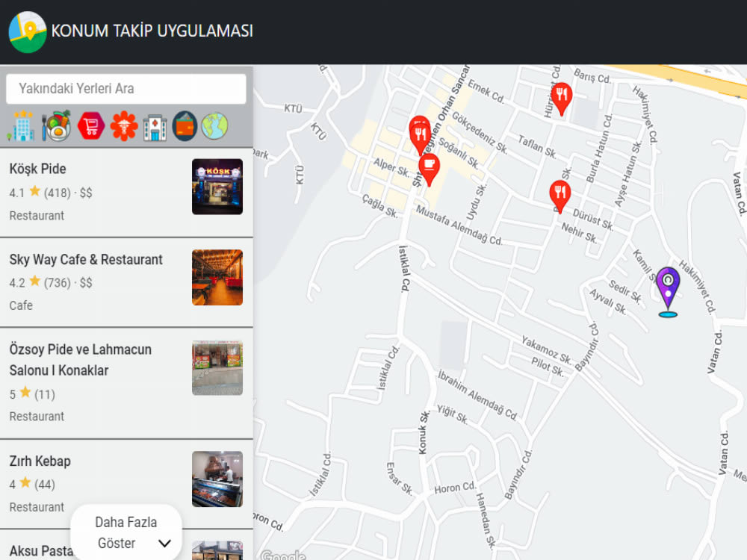Click the Barış Cd. street label
The width and height of the screenshot is (747, 560).
click(592, 76)
